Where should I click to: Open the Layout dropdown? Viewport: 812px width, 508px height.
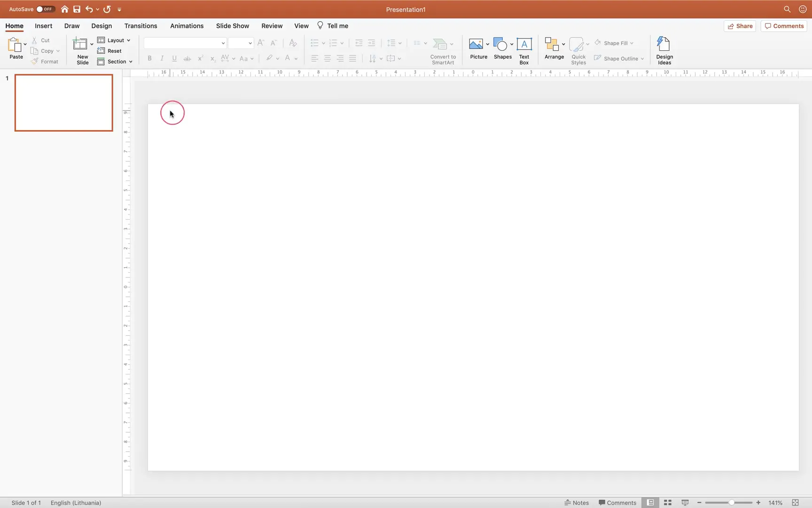(x=114, y=40)
